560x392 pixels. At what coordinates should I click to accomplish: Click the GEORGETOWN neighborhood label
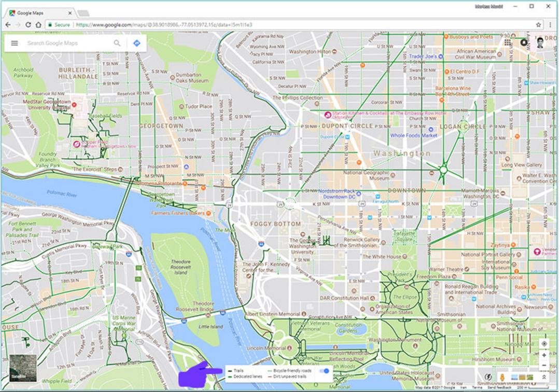161,126
